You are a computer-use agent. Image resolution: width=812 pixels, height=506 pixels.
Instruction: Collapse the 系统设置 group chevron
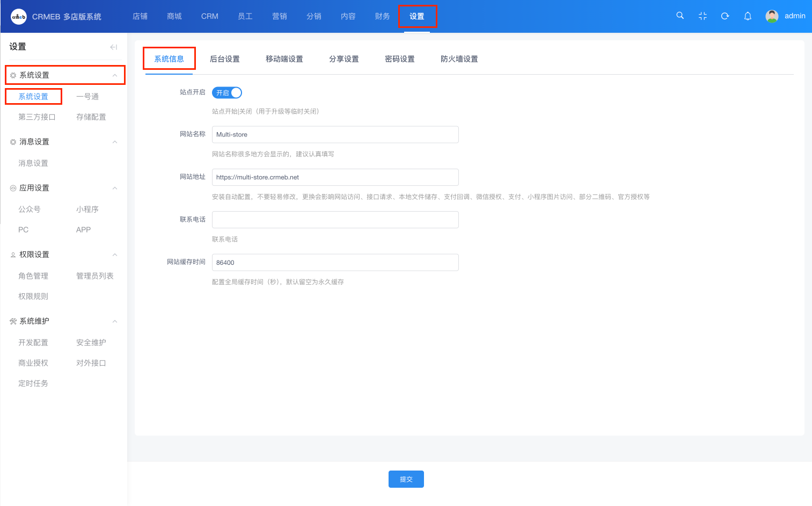pyautogui.click(x=115, y=75)
